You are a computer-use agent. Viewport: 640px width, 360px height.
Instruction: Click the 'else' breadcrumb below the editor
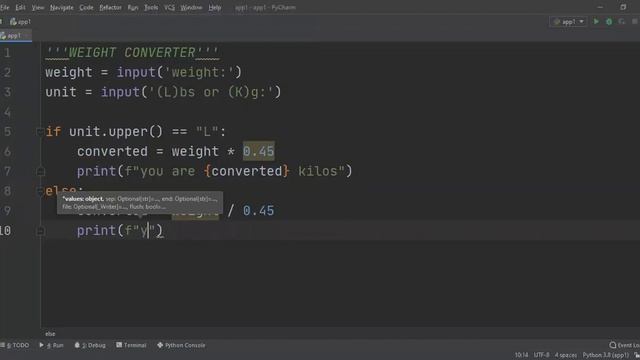tap(50, 334)
